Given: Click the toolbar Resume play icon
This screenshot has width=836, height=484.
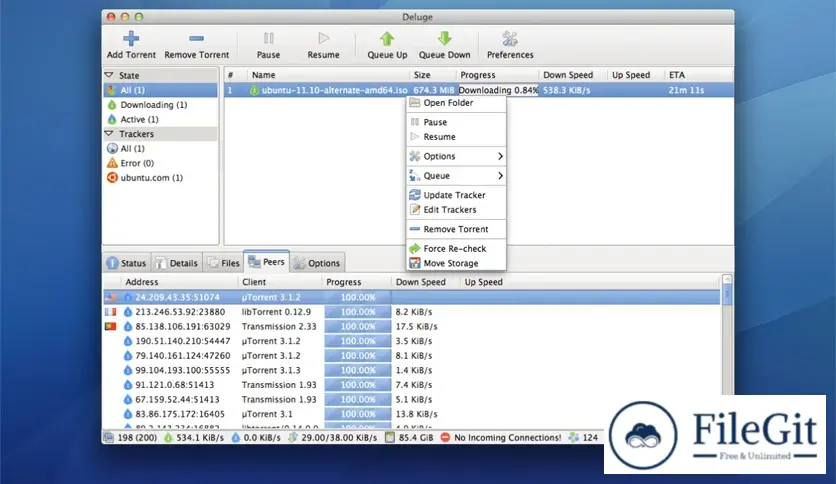Looking at the screenshot, I should pyautogui.click(x=323, y=38).
